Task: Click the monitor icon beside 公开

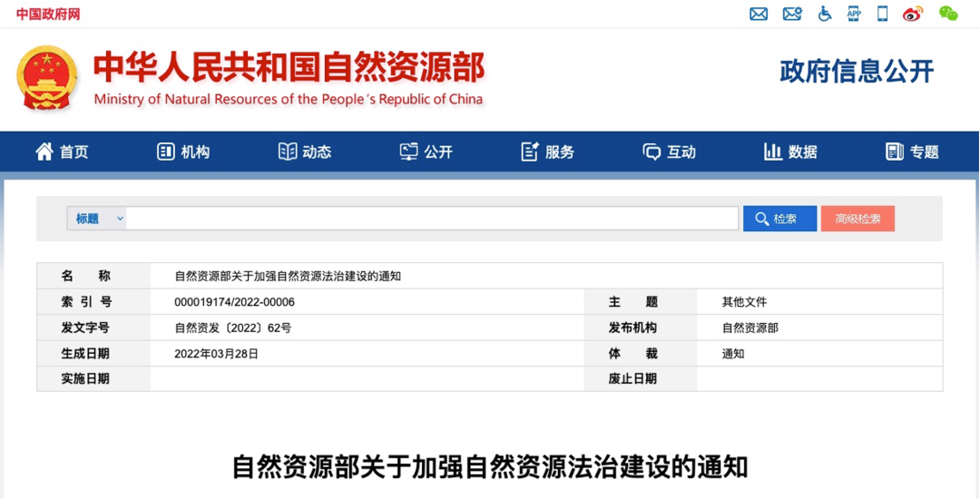Action: click(408, 152)
